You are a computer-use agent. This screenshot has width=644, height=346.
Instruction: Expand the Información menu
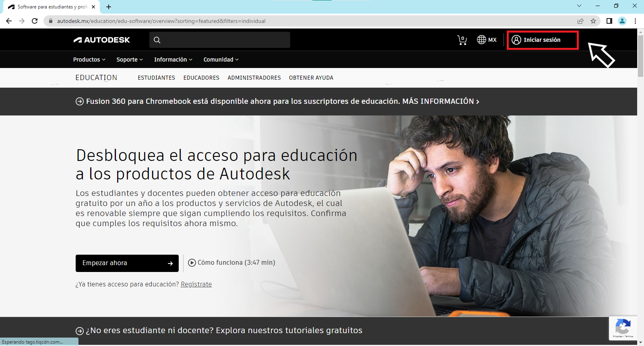pos(173,60)
